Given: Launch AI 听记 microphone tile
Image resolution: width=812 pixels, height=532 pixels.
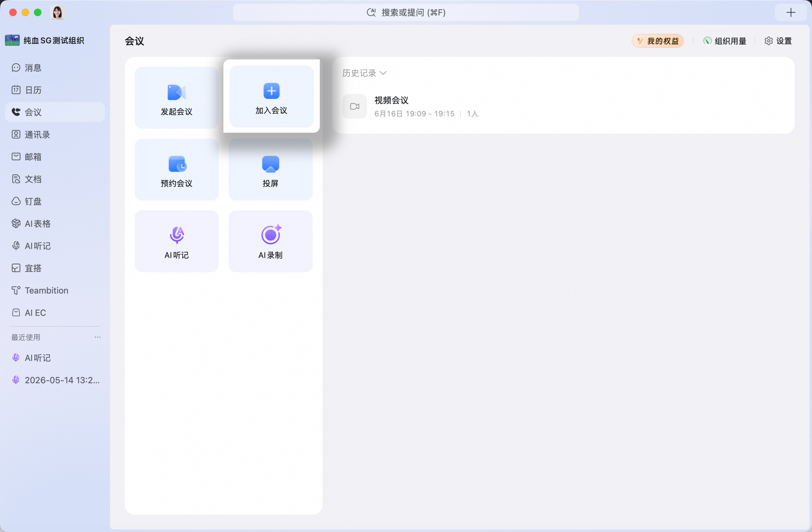Looking at the screenshot, I should (x=176, y=241).
